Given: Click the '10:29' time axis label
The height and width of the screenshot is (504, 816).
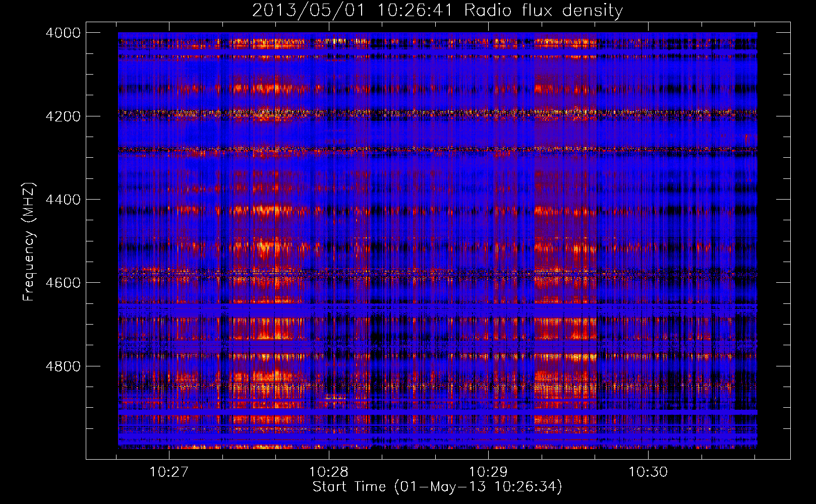Looking at the screenshot, I should [488, 472].
